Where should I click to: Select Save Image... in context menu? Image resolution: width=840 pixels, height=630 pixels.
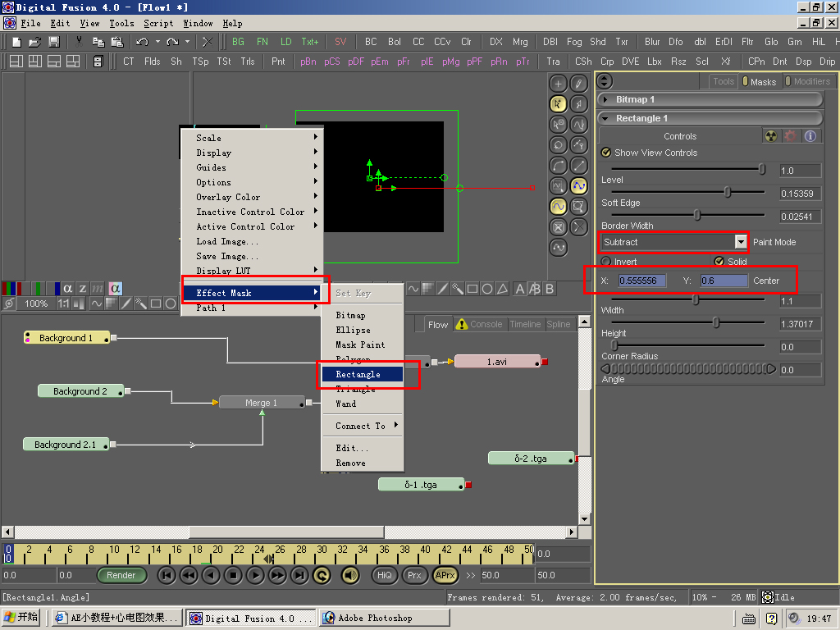click(253, 256)
